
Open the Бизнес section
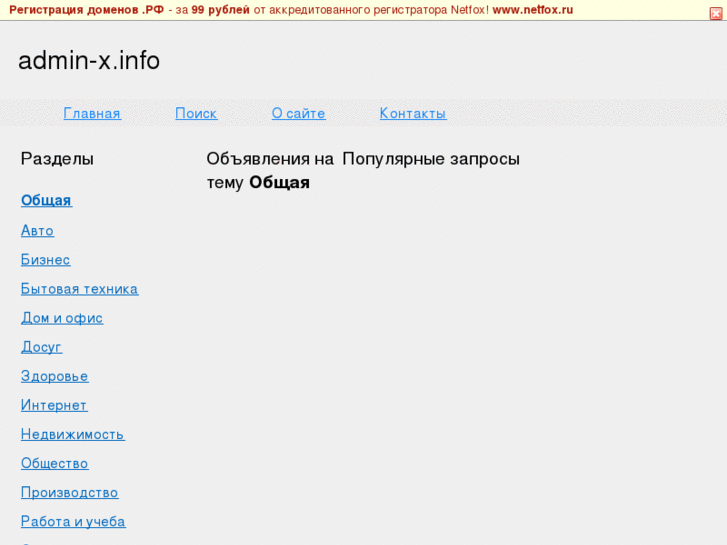(45, 260)
